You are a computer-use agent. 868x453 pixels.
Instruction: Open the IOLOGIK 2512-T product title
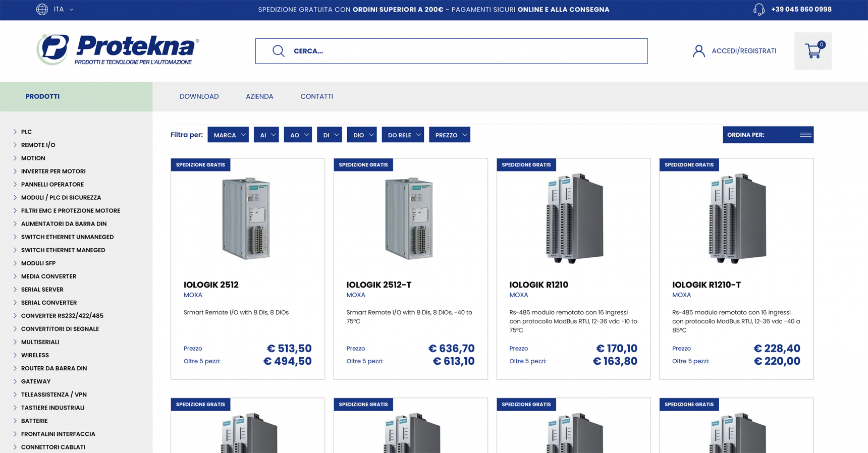[378, 285]
